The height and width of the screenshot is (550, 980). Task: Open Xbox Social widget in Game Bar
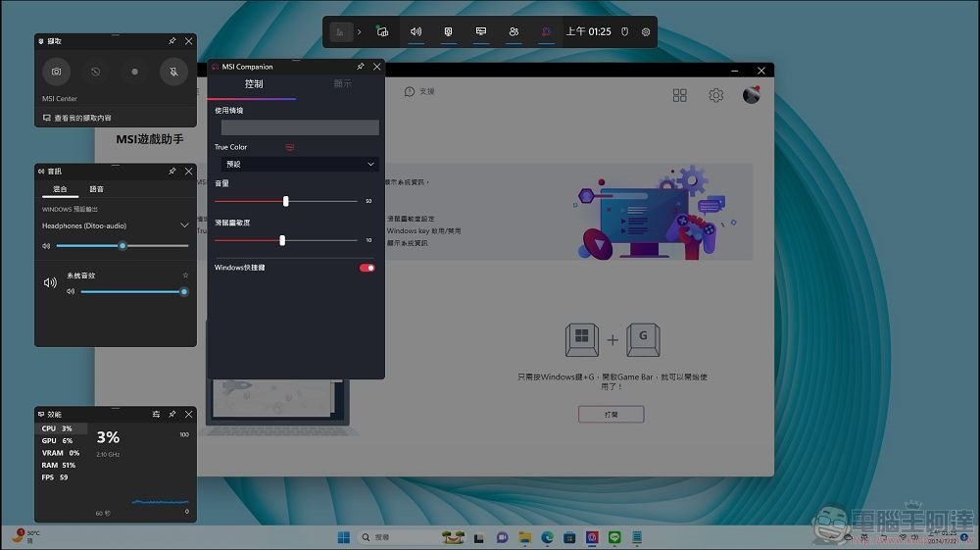coord(514,32)
